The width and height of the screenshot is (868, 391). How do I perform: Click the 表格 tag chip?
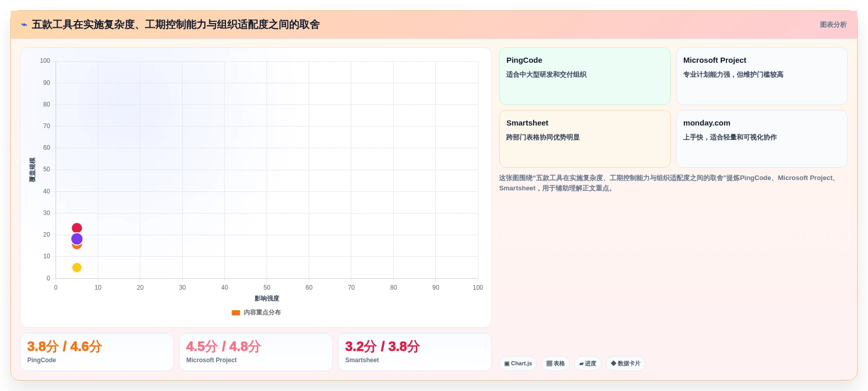[x=556, y=364]
